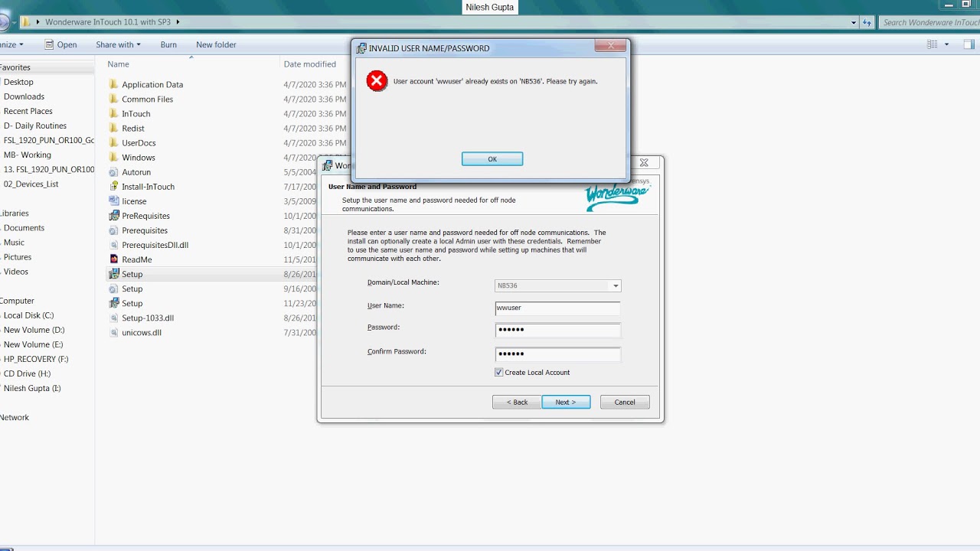
Task: Open Recent Places in Favorites
Action: pos(28,111)
